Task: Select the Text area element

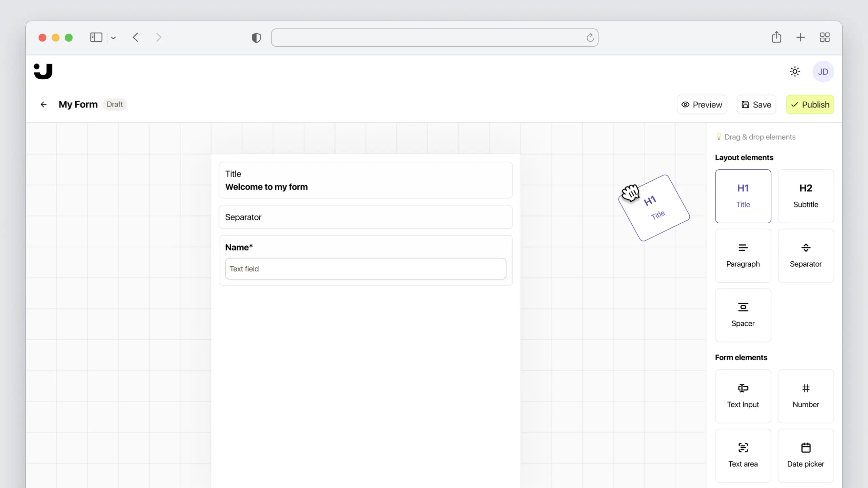Action: pos(743,455)
